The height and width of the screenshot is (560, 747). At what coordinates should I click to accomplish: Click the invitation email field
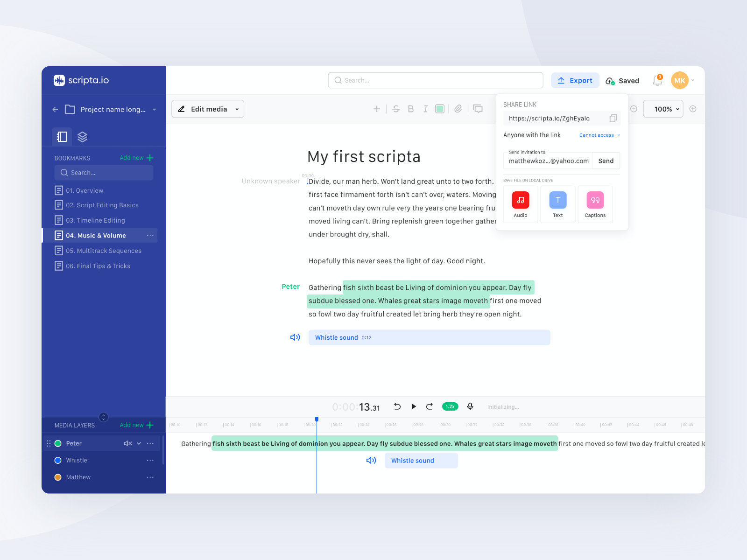(x=548, y=161)
